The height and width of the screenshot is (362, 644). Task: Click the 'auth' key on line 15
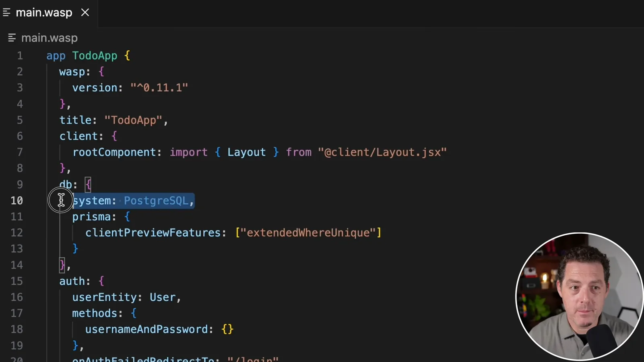coord(72,281)
